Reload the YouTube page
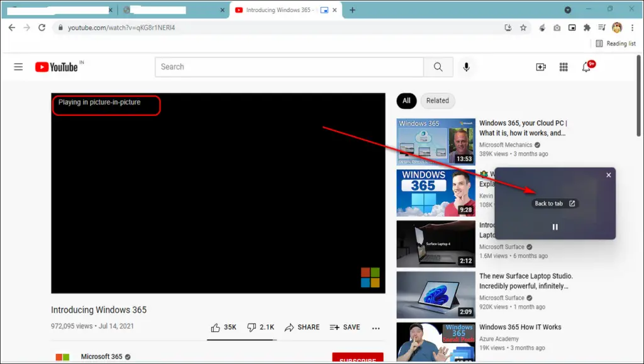644x364 pixels. click(42, 28)
